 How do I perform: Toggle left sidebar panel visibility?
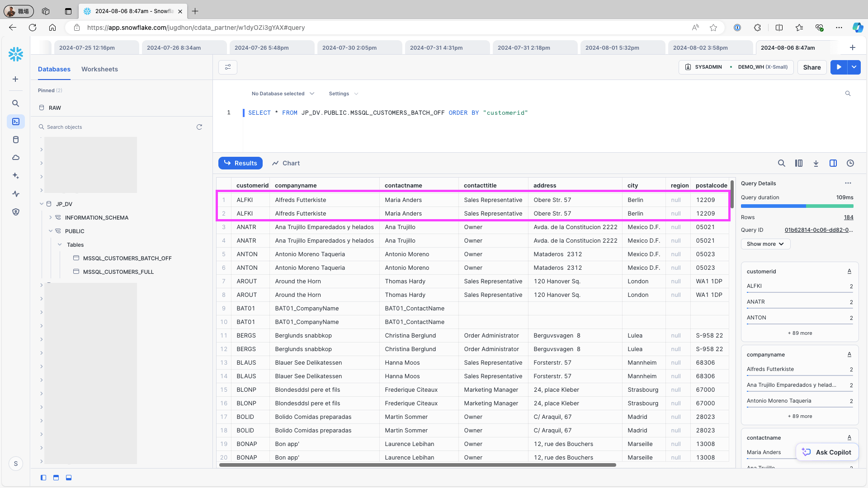click(x=43, y=478)
